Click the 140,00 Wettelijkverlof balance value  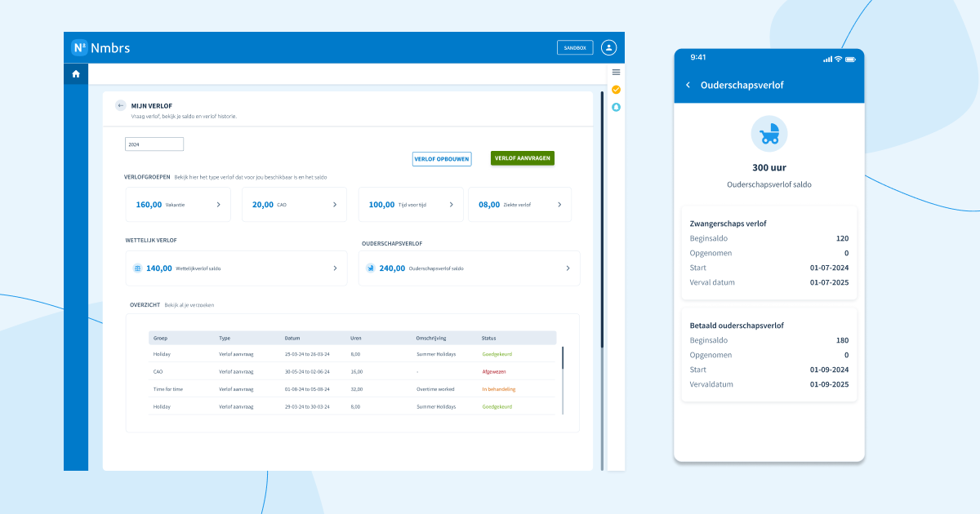[x=159, y=268]
